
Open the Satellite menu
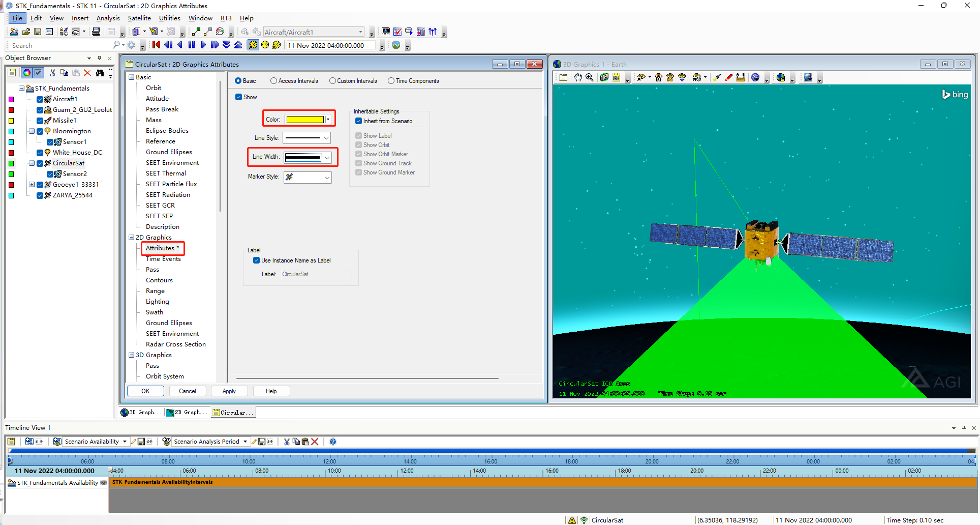pos(139,18)
